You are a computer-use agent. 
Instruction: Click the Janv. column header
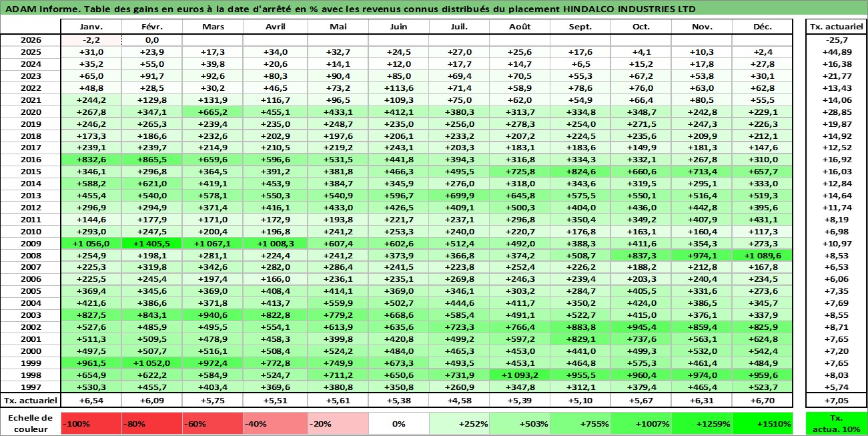(91, 27)
